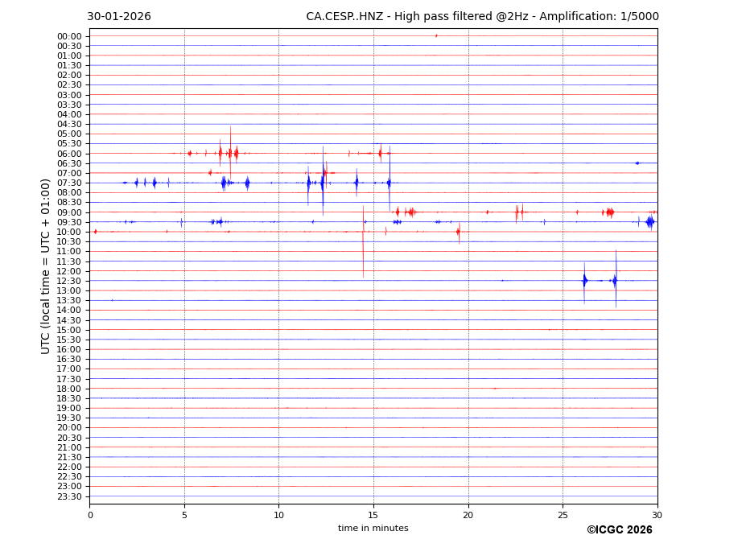Click the x-axis tick labeled 25
The image size is (746, 560).
click(563, 515)
